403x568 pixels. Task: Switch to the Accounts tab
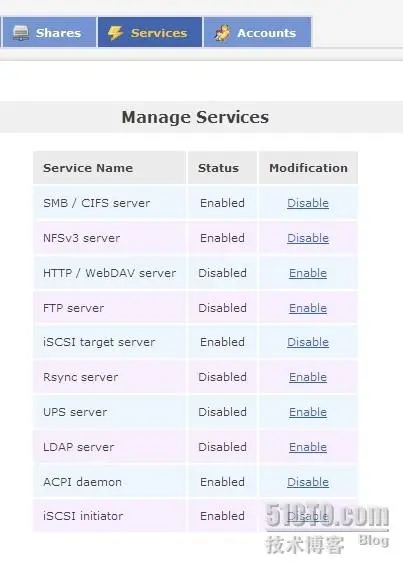257,33
